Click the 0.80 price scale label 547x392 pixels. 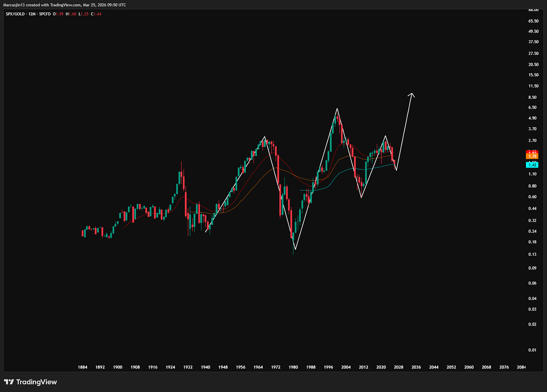(532, 186)
